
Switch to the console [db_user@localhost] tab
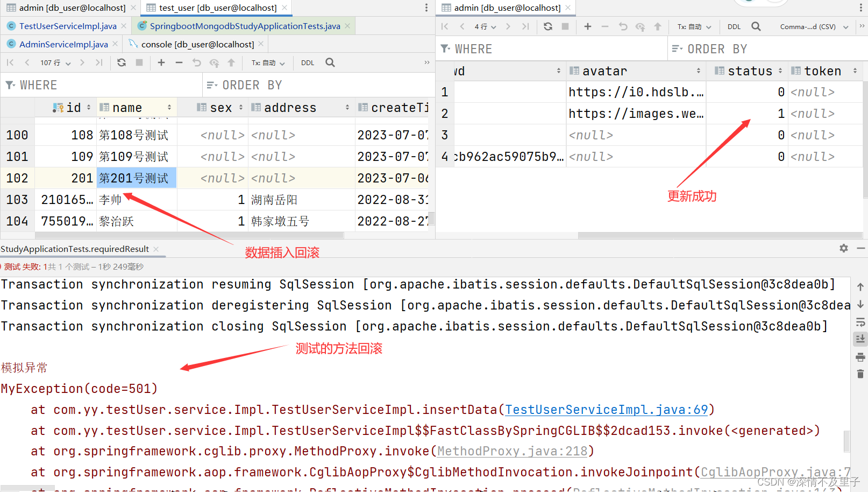[x=197, y=44]
